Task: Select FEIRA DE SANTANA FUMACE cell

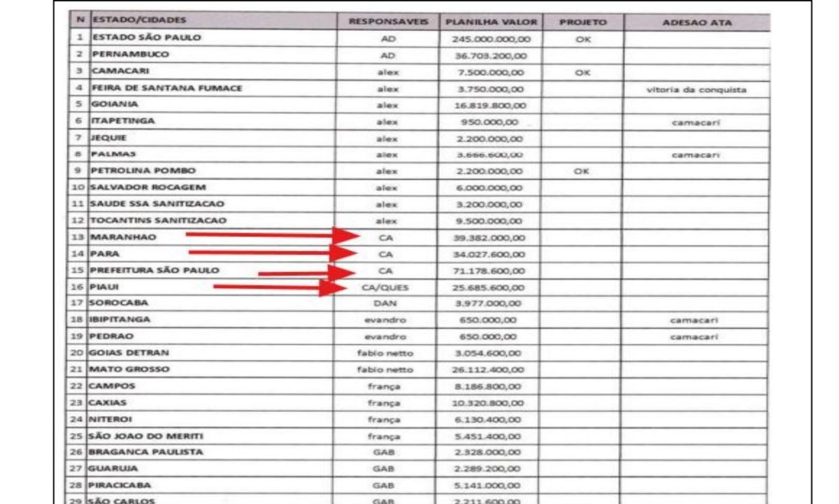Action: coord(167,88)
